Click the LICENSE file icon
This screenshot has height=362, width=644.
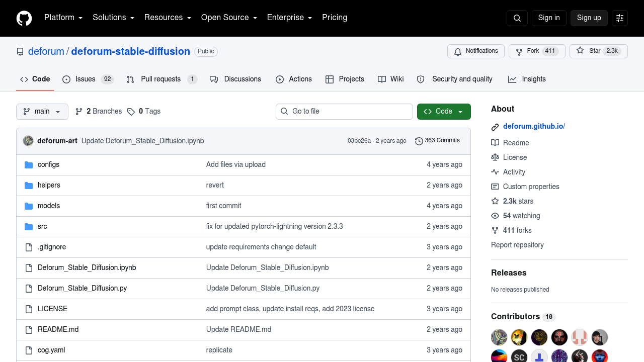click(29, 309)
